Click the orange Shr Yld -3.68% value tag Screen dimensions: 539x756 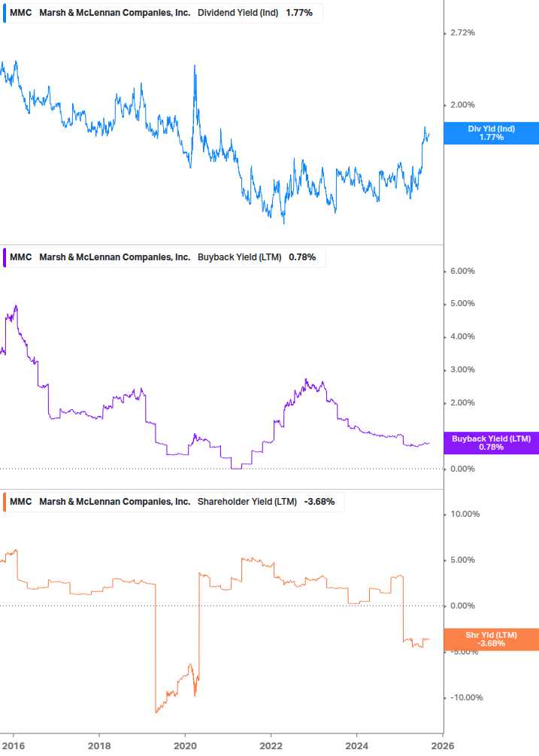tap(492, 639)
